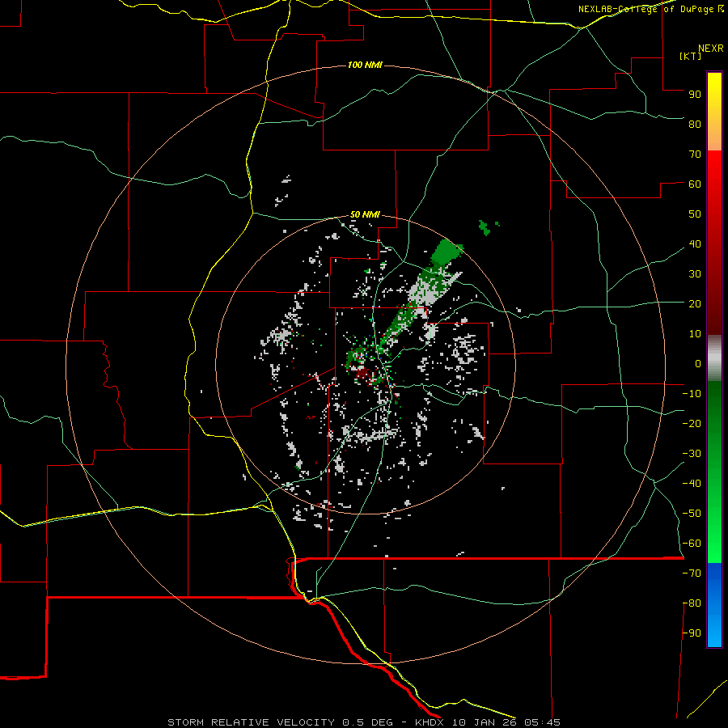Click the yellow top segment of color bar
Viewport: 728px width, 728px height.
[714, 112]
